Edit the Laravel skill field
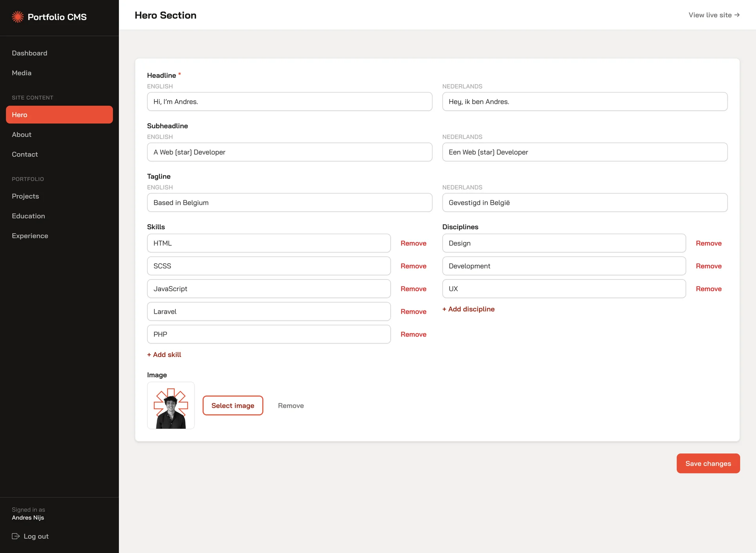Viewport: 756px width, 553px height. (x=269, y=311)
